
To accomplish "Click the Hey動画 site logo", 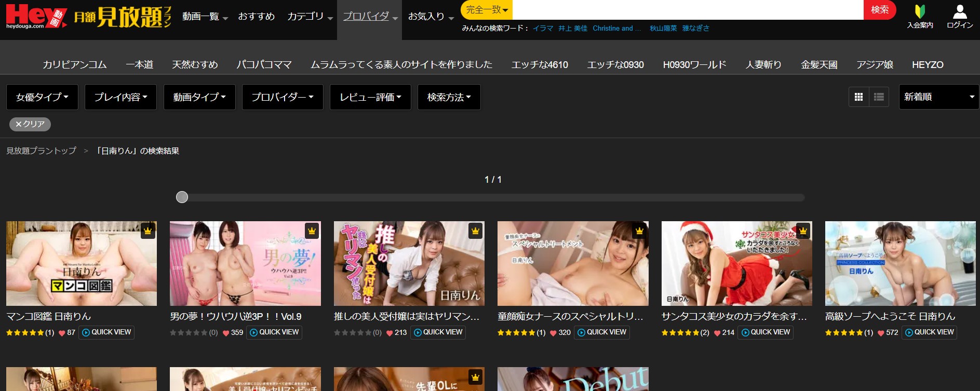I will click(x=36, y=16).
